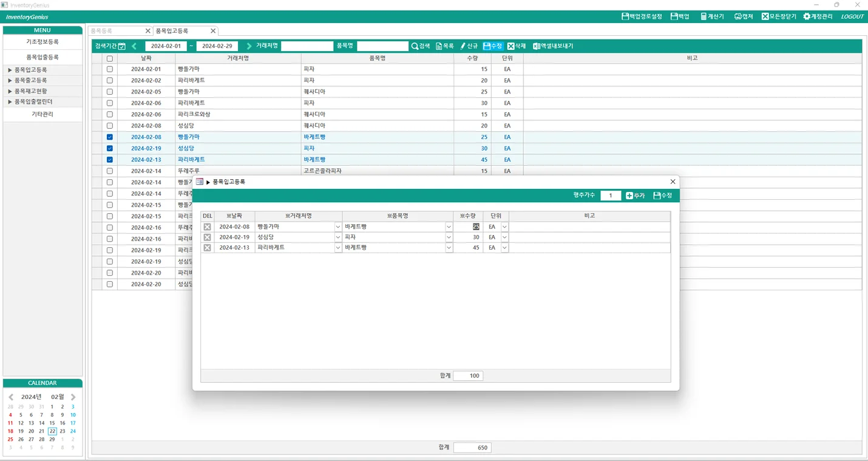Click the 날짜 column header in main grid
The image size is (868, 461).
click(146, 58)
